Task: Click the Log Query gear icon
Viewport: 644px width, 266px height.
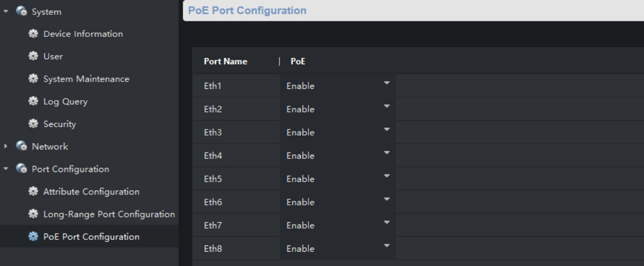Action: click(33, 102)
